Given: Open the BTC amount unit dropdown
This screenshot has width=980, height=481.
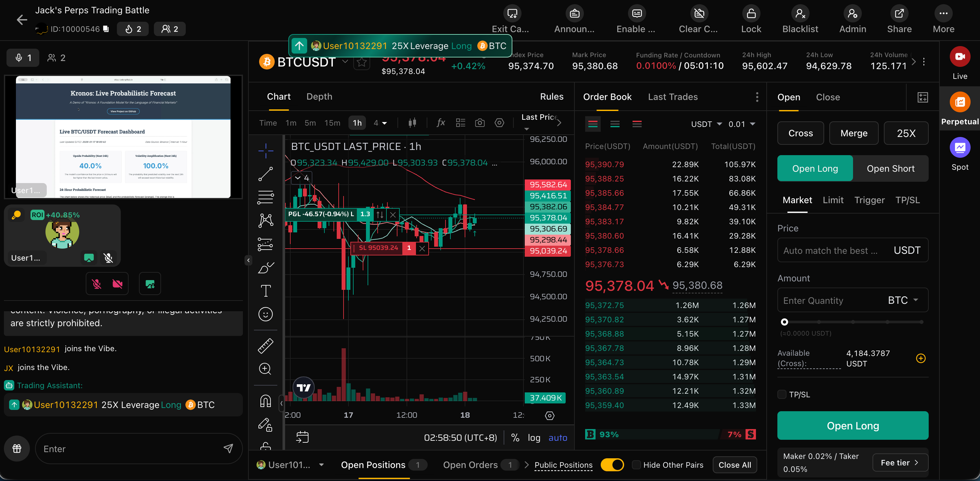Looking at the screenshot, I should [903, 301].
